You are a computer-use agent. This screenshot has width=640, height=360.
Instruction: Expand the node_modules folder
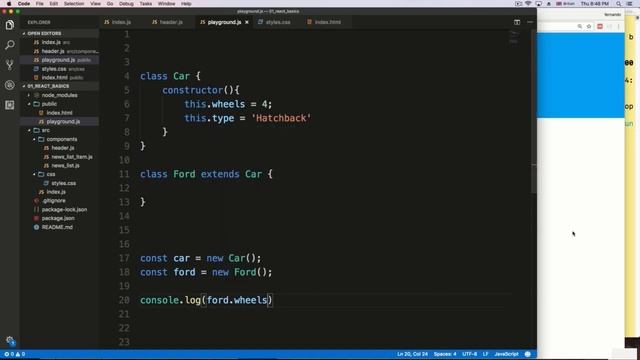point(59,95)
